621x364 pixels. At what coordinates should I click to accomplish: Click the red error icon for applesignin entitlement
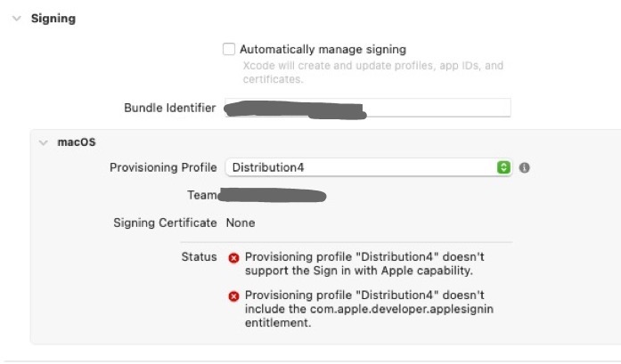point(233,296)
